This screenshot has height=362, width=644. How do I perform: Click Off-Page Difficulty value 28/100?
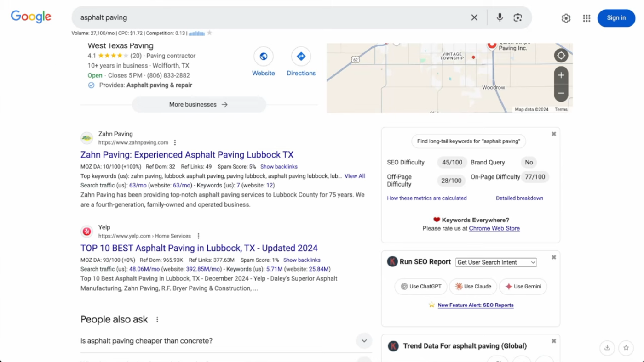coord(451,181)
